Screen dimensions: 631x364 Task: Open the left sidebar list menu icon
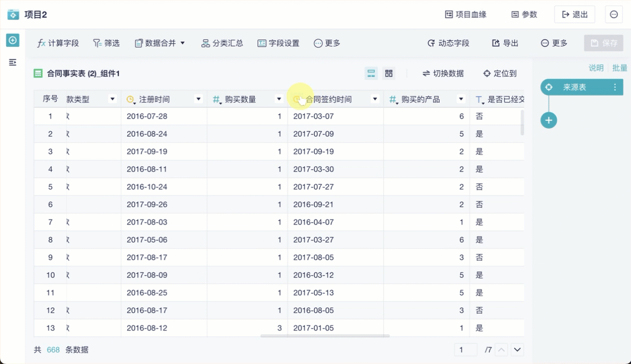click(13, 63)
